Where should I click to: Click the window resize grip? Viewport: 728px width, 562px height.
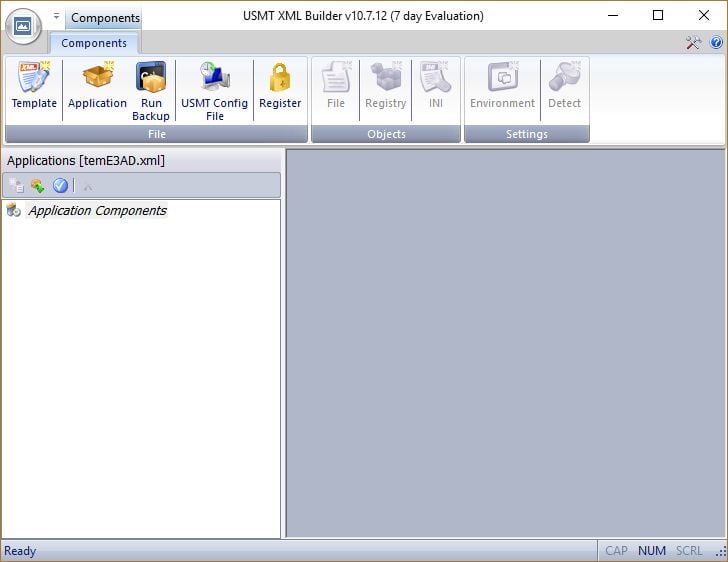coord(721,552)
